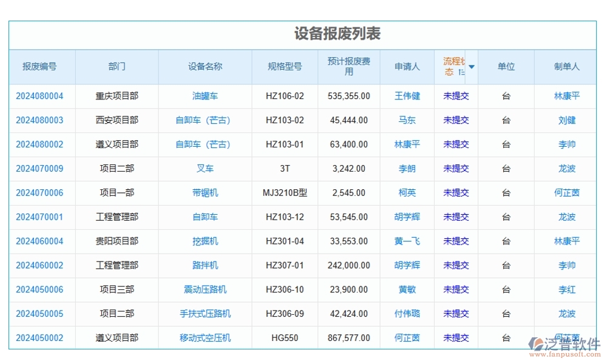Click 未提交 status on the 油罐车 row

pos(456,96)
